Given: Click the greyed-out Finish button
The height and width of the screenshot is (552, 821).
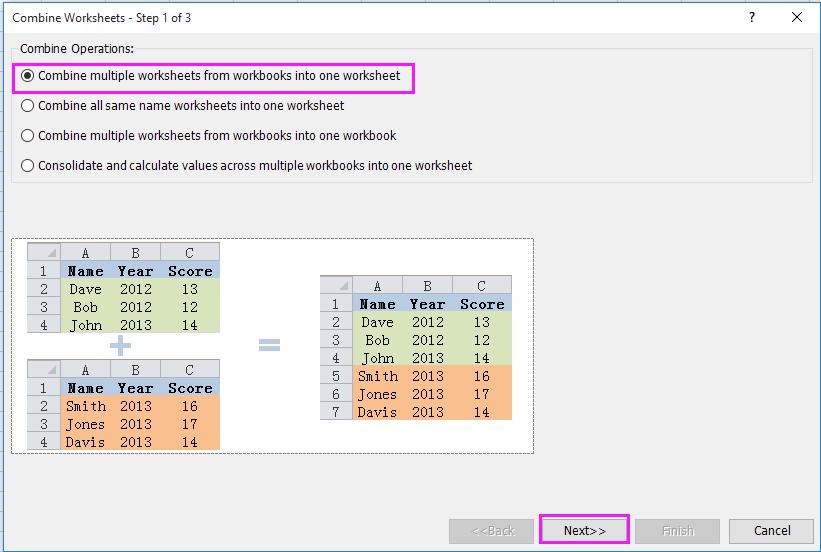Looking at the screenshot, I should tap(678, 531).
